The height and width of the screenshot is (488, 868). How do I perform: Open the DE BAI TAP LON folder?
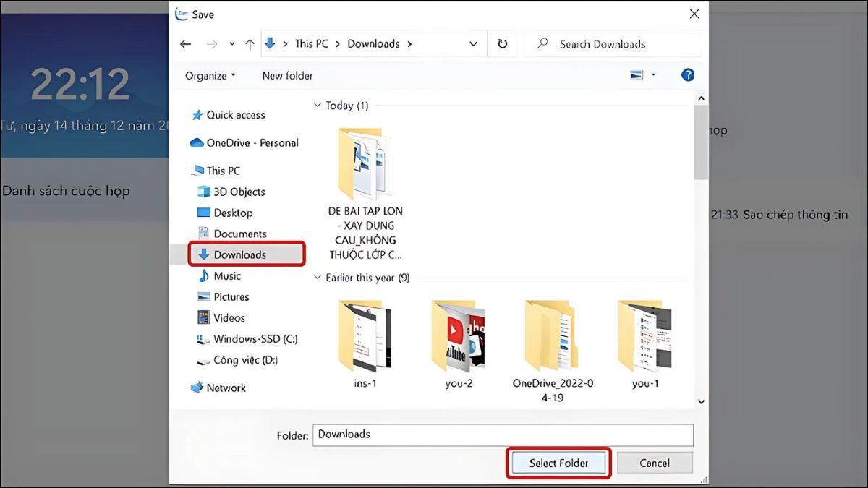click(x=365, y=165)
